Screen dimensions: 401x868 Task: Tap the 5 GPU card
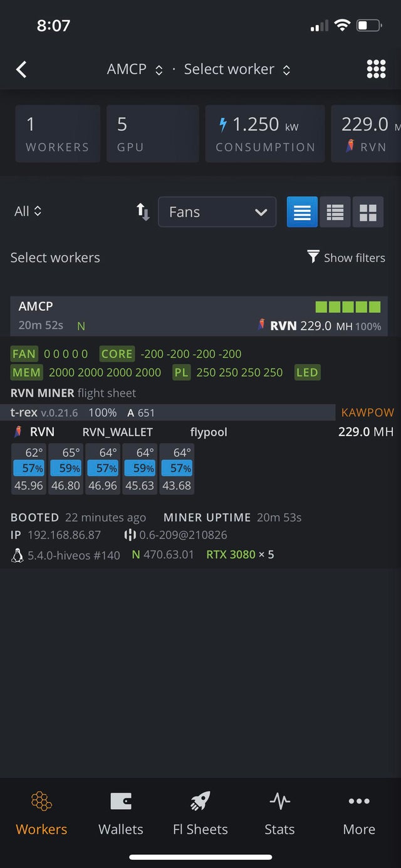point(153,133)
